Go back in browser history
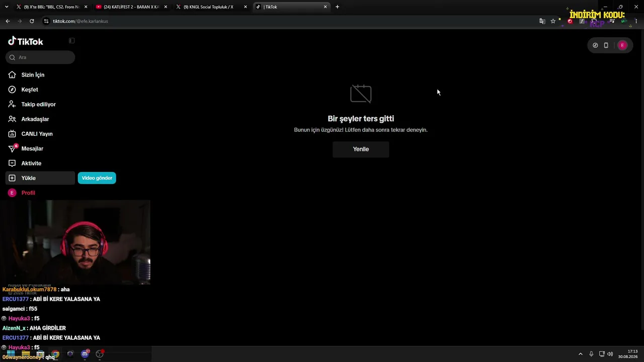 click(x=8, y=21)
